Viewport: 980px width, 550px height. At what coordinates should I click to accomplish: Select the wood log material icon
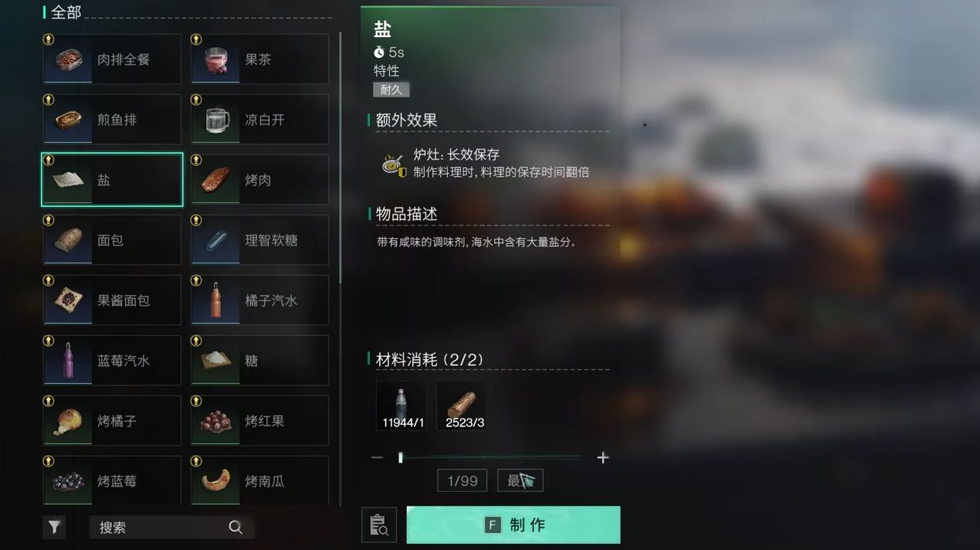[x=461, y=406]
